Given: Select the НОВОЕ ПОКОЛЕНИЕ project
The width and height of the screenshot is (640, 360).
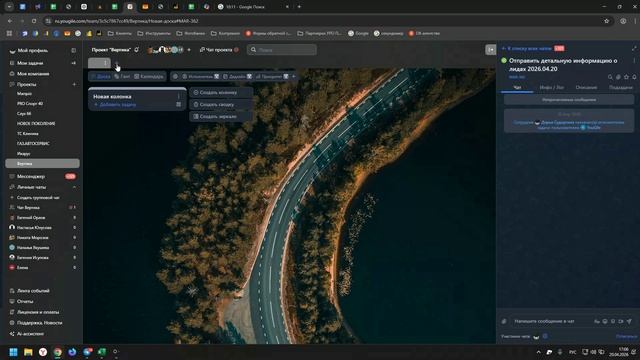Looking at the screenshot, I should [36, 124].
